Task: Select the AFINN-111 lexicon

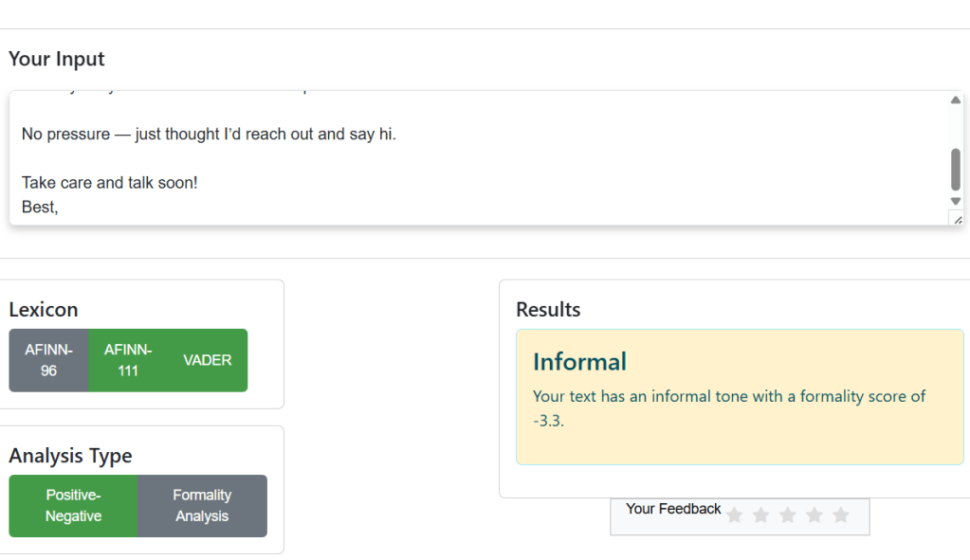Action: pyautogui.click(x=128, y=360)
